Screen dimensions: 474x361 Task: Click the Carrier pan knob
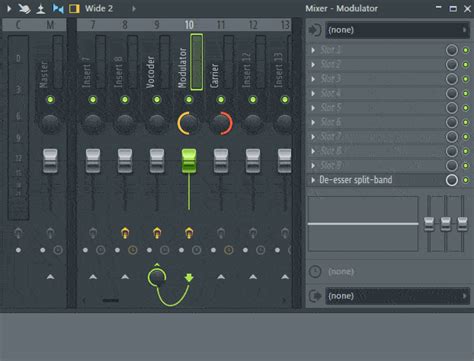[x=221, y=123]
